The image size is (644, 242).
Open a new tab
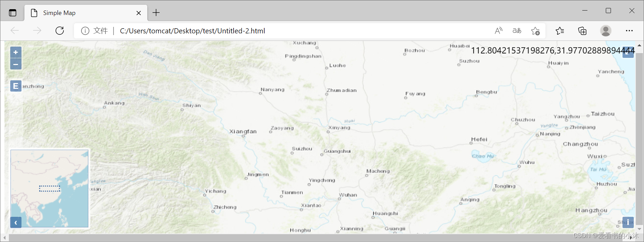156,13
